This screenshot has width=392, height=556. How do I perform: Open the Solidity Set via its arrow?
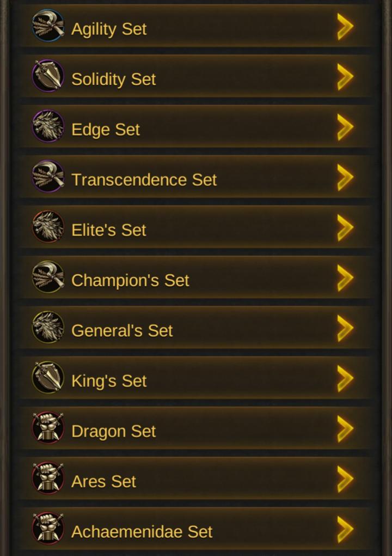click(345, 76)
